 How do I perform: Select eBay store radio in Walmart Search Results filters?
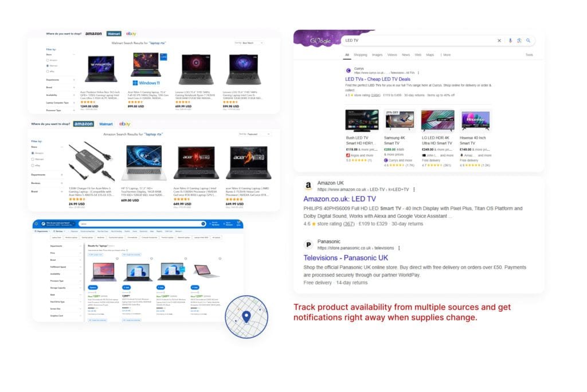[48, 72]
